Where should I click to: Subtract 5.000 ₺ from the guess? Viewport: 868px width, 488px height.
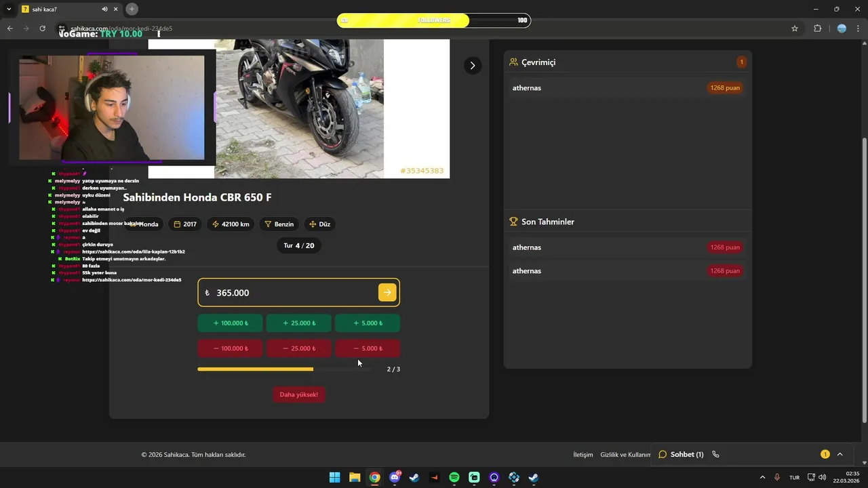(x=367, y=348)
